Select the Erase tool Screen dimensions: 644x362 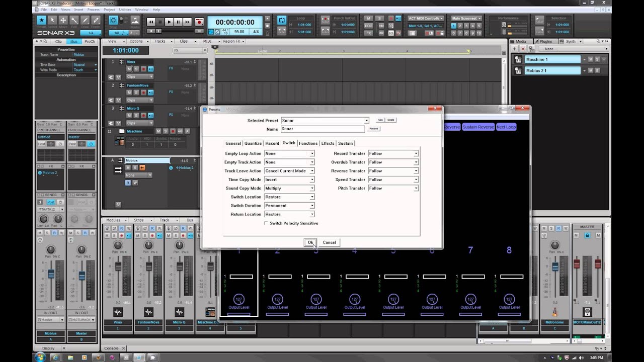coord(95,21)
